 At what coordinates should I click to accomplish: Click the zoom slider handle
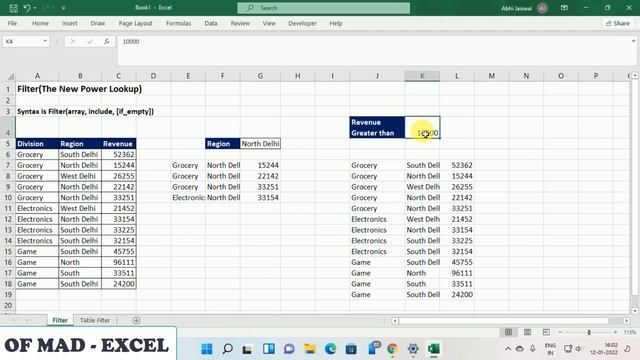pos(589,332)
